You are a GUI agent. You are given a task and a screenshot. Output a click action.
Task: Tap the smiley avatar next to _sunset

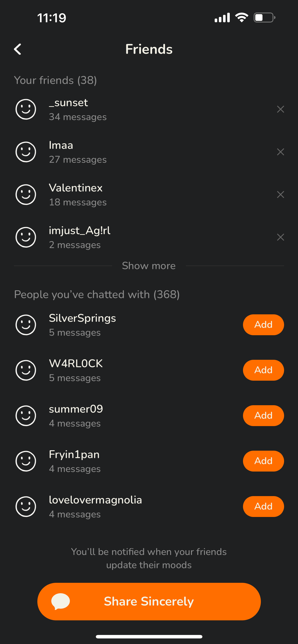point(26,109)
